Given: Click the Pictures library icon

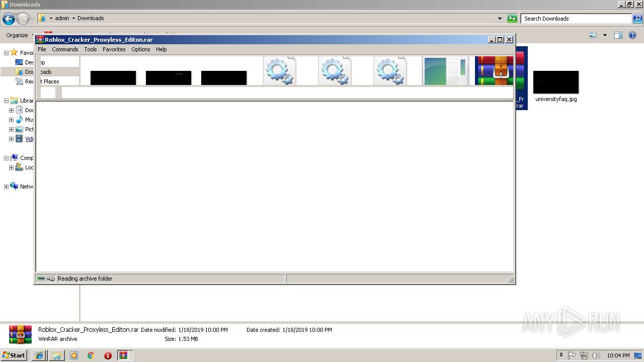Looking at the screenshot, I should (19, 129).
